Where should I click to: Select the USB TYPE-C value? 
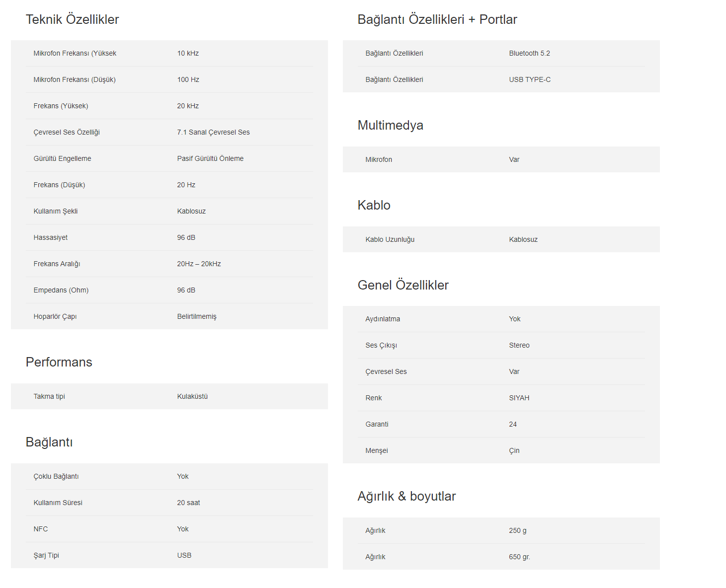pyautogui.click(x=530, y=79)
